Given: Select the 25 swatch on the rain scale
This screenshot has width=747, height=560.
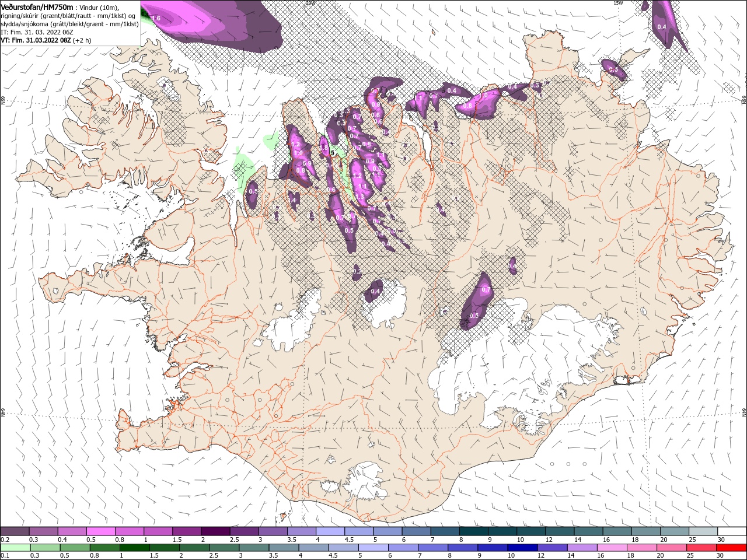Looking at the screenshot, I should 702,548.
